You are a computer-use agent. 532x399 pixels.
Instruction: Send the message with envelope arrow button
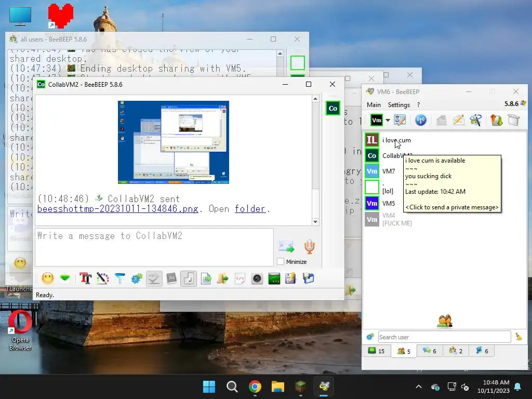coord(286,247)
